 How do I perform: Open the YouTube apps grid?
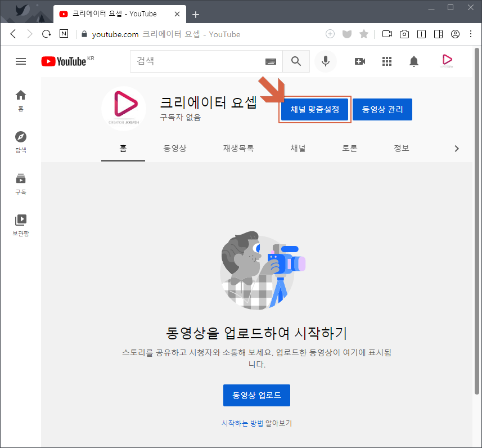click(387, 61)
